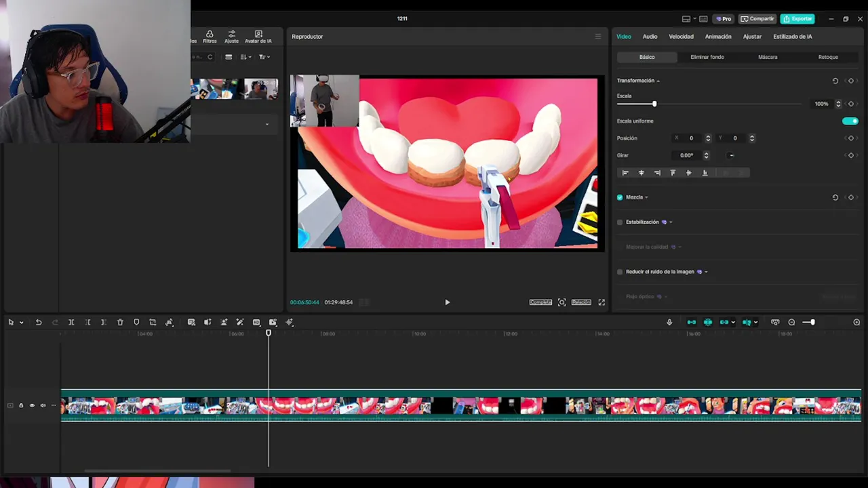The width and height of the screenshot is (868, 488).
Task: Select the pointer selection tool in timeline toolbar
Action: [11, 323]
